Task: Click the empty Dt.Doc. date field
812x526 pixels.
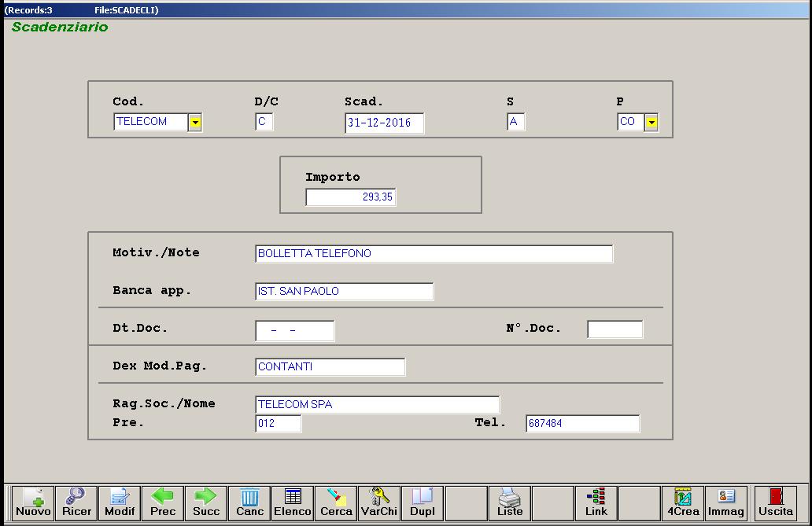Action: [x=294, y=331]
